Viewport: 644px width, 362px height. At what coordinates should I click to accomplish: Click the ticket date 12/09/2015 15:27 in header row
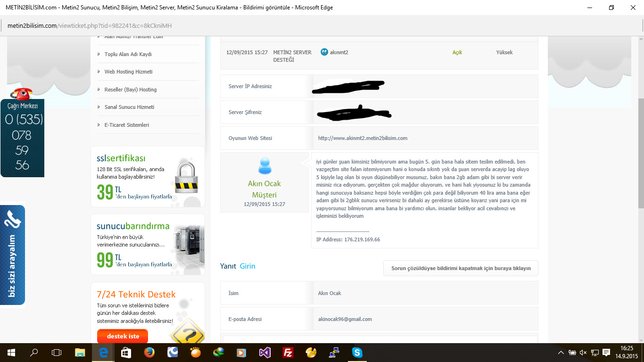pyautogui.click(x=247, y=52)
